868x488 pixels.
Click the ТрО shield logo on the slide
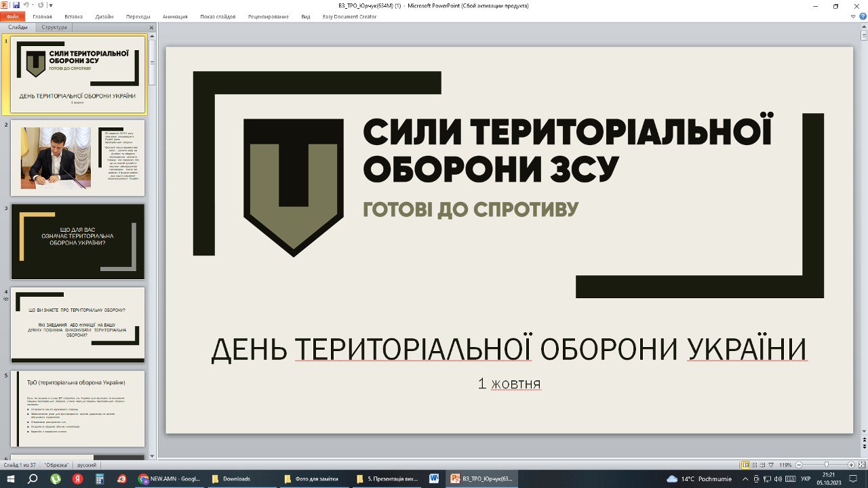(294, 188)
